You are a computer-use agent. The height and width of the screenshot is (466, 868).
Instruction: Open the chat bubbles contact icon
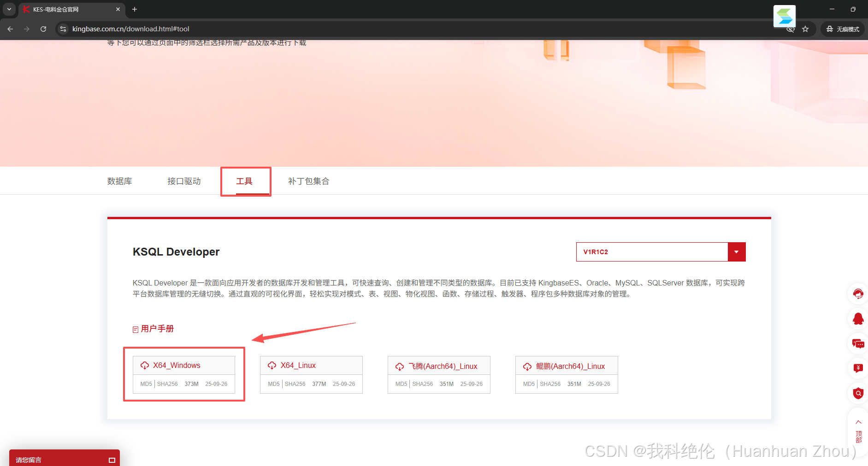click(x=858, y=344)
